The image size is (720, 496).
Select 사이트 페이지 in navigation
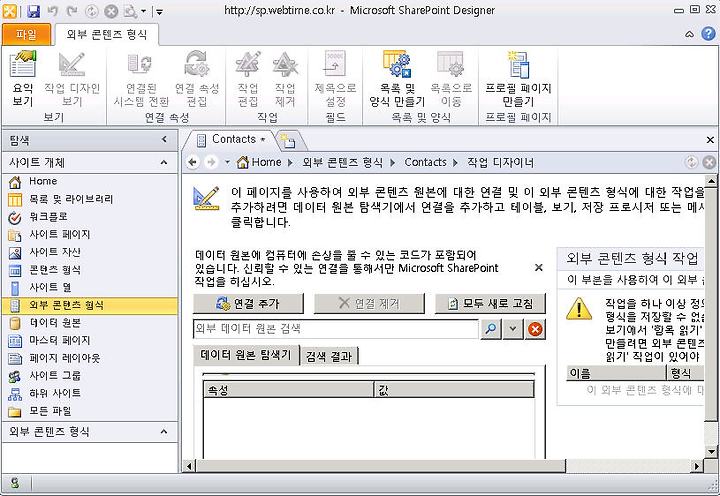click(x=90, y=235)
